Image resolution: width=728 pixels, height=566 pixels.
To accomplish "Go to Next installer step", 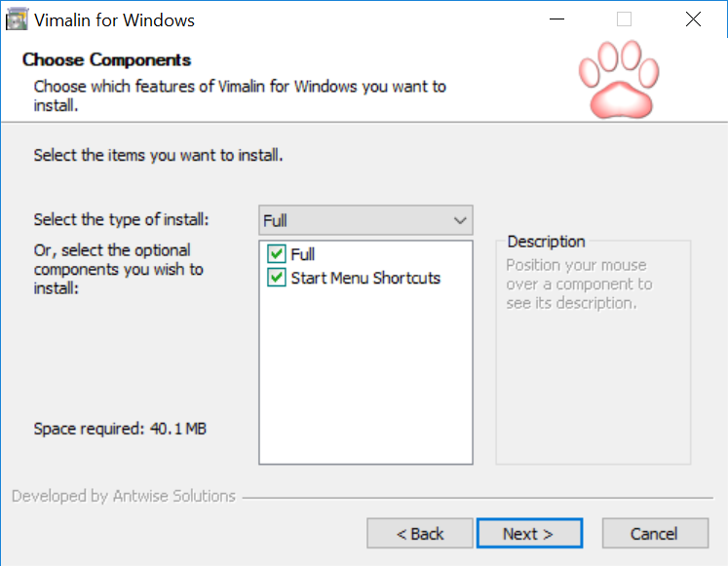I will point(530,534).
